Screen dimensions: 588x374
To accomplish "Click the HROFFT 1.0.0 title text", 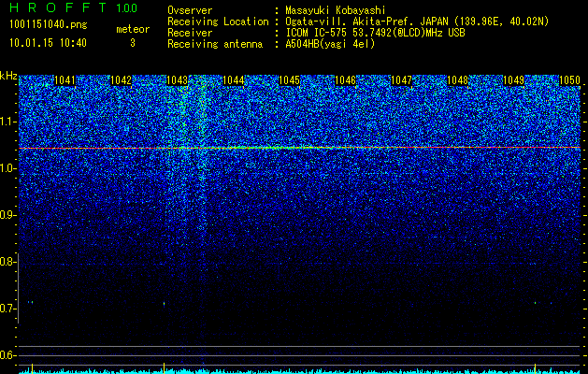I will (73, 7).
